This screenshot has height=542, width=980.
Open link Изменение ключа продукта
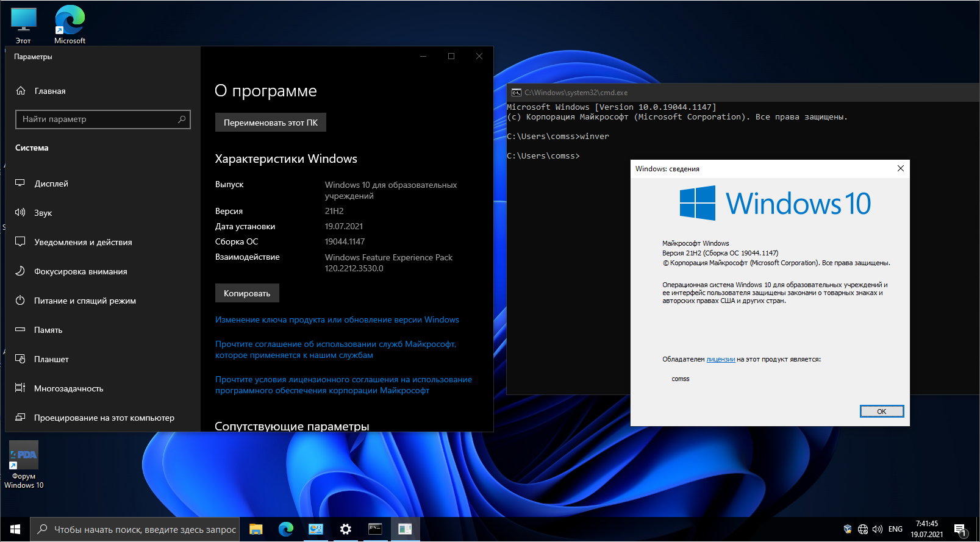click(x=337, y=320)
